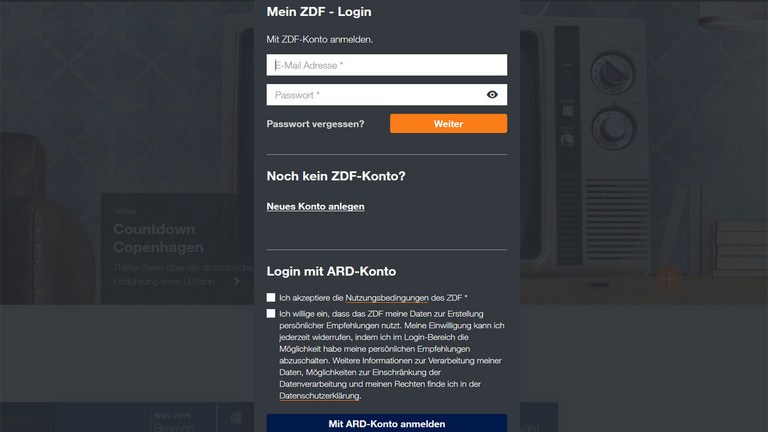Click the E-Mail Adresse input field

(386, 65)
